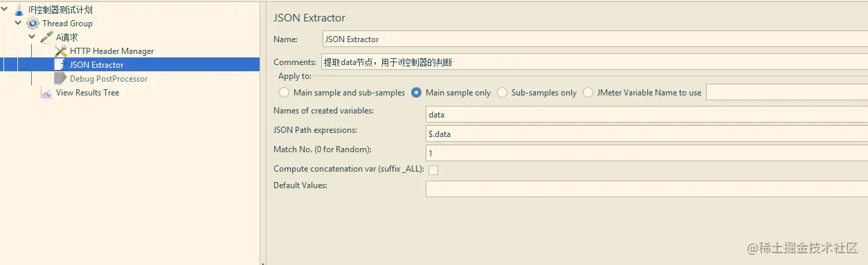Click the Default Values input field
The height and width of the screenshot is (265, 868).
647,189
